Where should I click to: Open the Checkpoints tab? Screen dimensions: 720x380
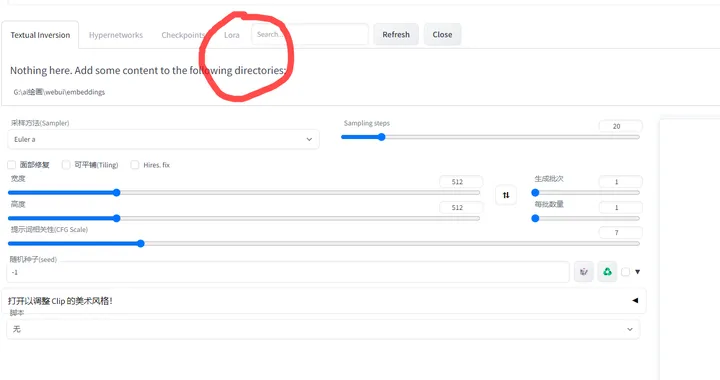pyautogui.click(x=183, y=35)
